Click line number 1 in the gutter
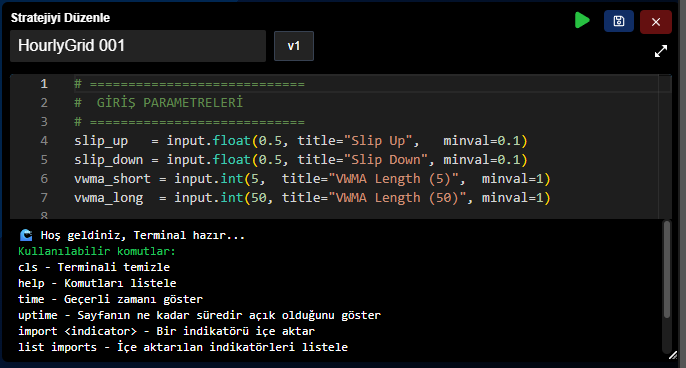This screenshot has height=368, width=686. tap(44, 84)
